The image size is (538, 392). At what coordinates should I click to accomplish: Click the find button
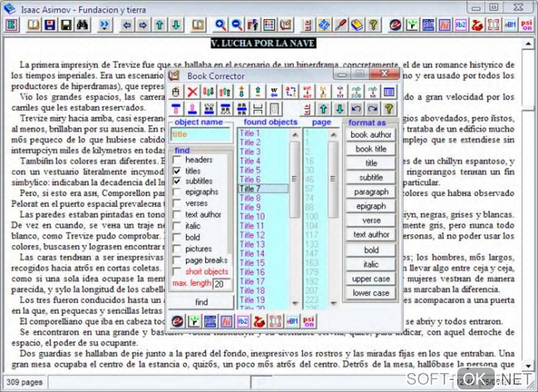(201, 302)
